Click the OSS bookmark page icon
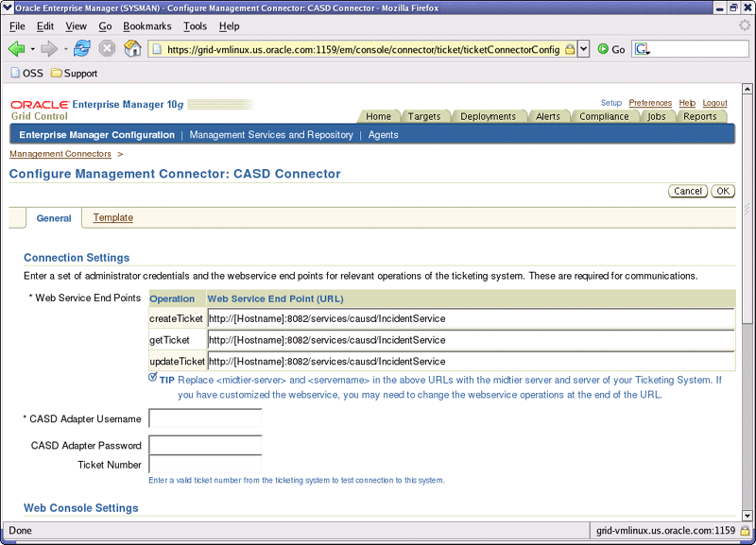Image resolution: width=756 pixels, height=545 pixels. tap(15, 73)
